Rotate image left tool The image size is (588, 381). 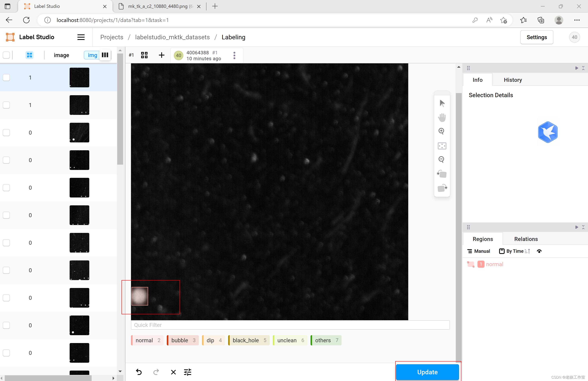click(x=442, y=174)
